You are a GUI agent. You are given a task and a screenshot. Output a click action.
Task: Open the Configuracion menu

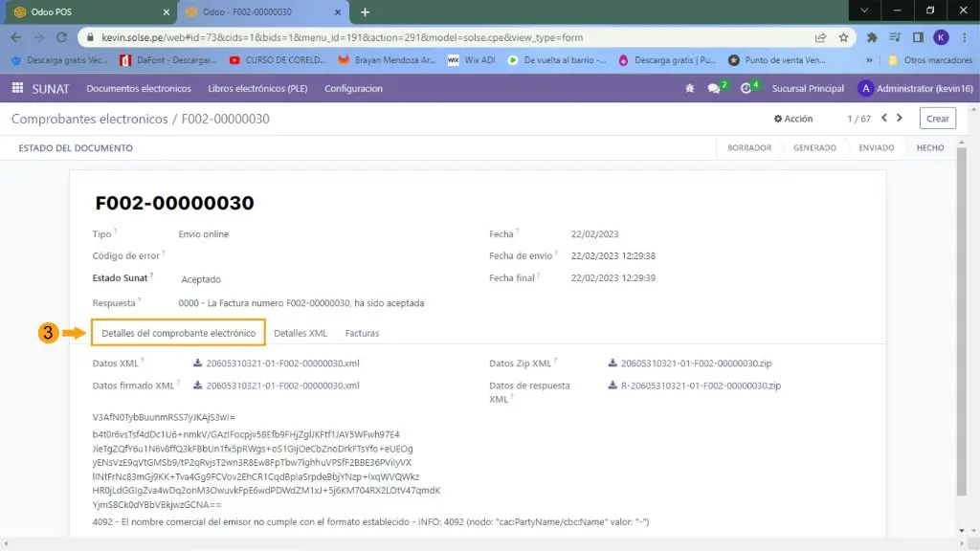coord(353,89)
